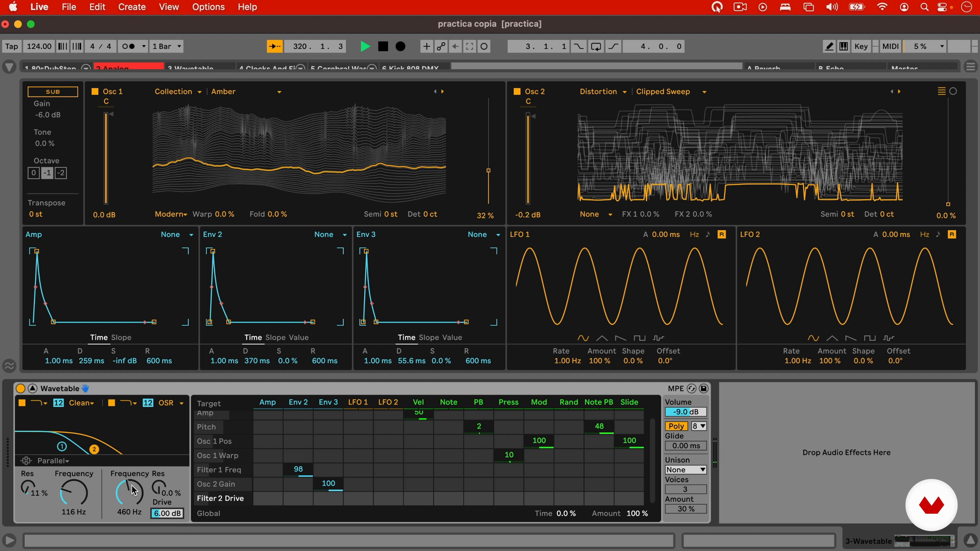
Task: Click the Re-enable Automation arrow icon
Action: tap(455, 46)
